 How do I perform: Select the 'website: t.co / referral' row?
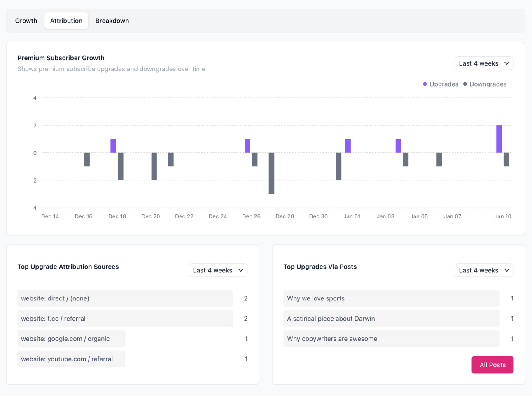tap(125, 319)
